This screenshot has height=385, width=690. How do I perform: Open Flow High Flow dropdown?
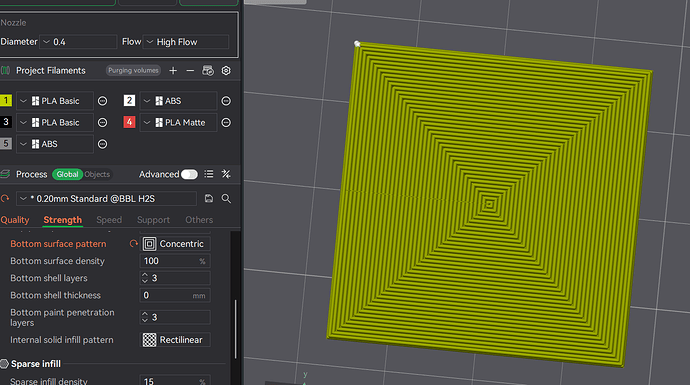(186, 42)
